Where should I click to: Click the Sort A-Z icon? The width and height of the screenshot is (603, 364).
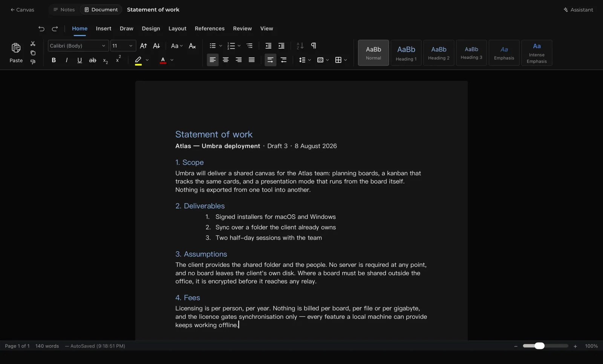pos(300,46)
